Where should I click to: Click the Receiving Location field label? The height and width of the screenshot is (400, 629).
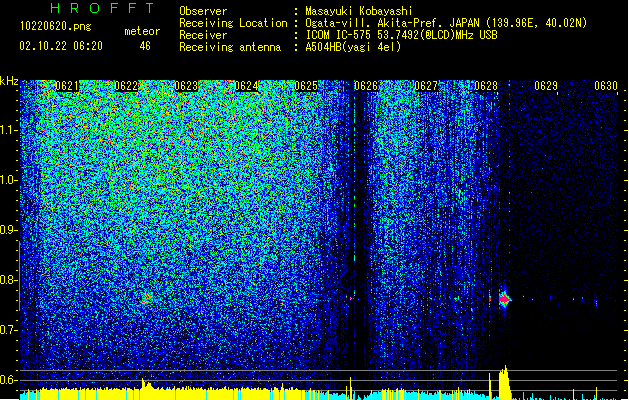233,23
